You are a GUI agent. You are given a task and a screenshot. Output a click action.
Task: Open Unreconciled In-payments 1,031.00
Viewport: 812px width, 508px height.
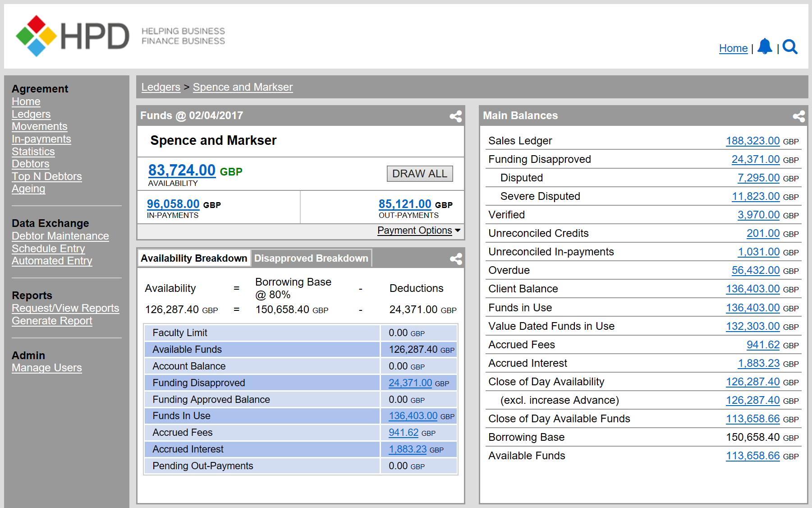pos(759,252)
